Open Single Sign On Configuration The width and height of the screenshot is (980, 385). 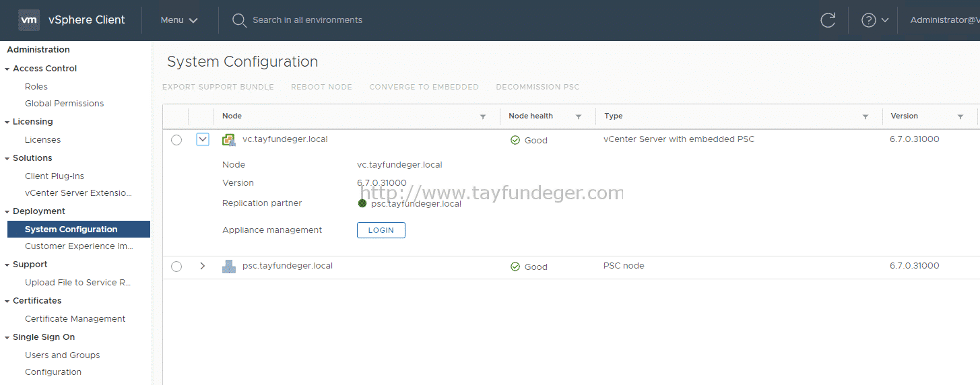53,372
